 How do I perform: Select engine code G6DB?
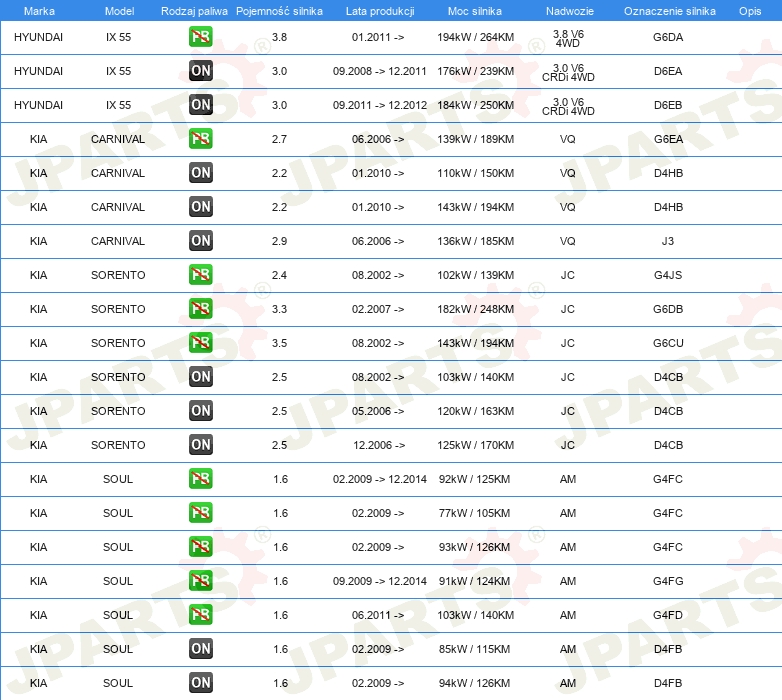pos(668,309)
